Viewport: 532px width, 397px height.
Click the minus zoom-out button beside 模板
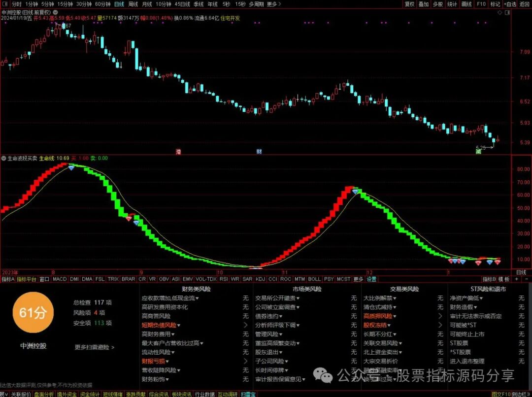(526, 279)
